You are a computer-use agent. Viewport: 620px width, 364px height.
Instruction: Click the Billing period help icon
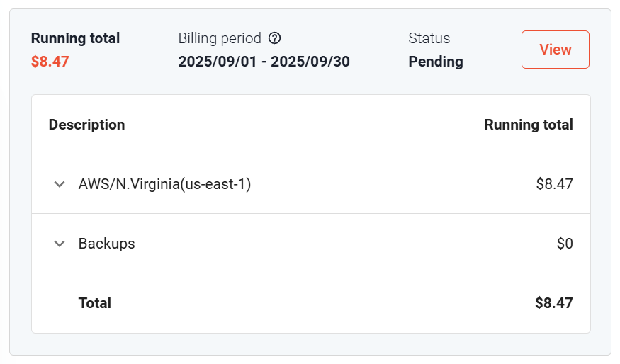click(x=275, y=38)
